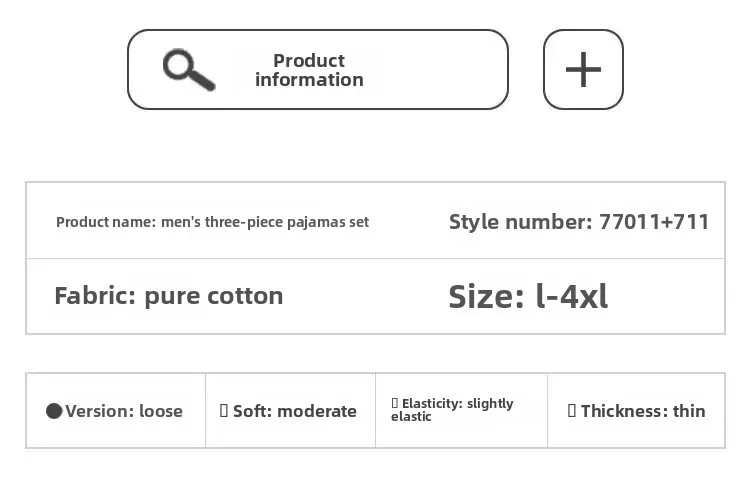Click the black dot beside Version
Screen dimensions: 750x486
click(x=54, y=411)
